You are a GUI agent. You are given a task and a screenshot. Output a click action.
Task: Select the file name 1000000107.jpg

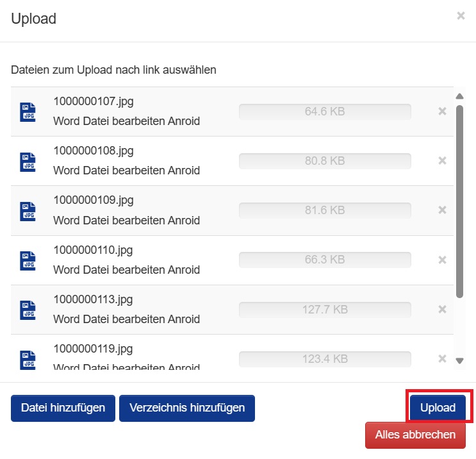(x=94, y=101)
